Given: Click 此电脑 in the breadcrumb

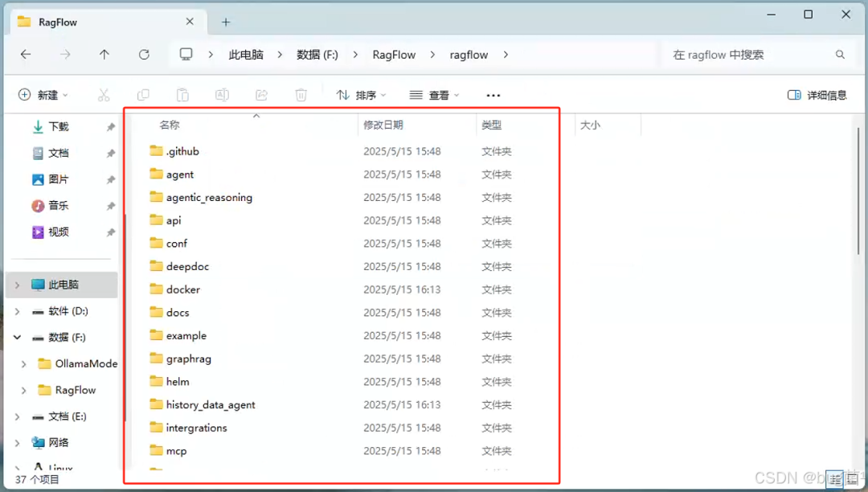Looking at the screenshot, I should point(246,54).
